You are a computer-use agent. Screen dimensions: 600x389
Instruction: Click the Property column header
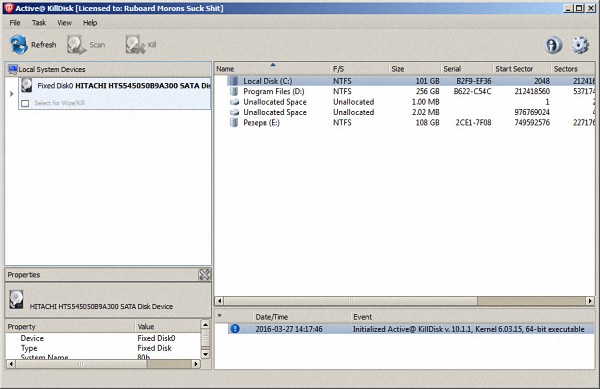(x=71, y=327)
